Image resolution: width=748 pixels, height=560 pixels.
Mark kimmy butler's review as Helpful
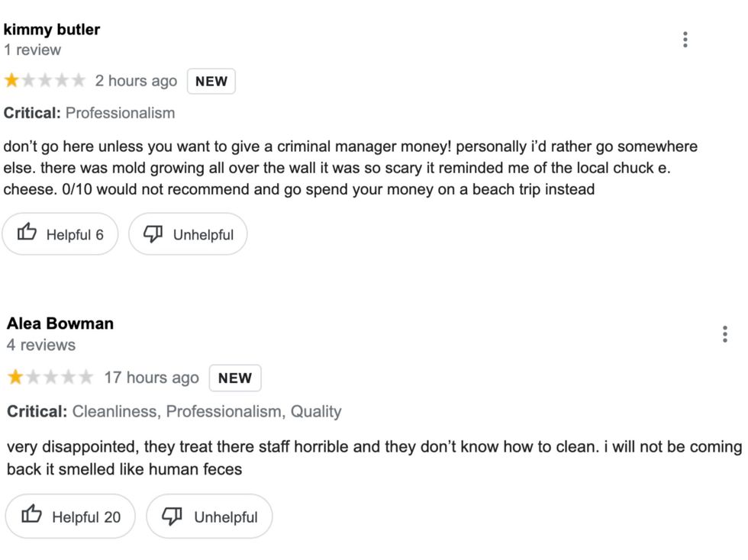coord(60,234)
